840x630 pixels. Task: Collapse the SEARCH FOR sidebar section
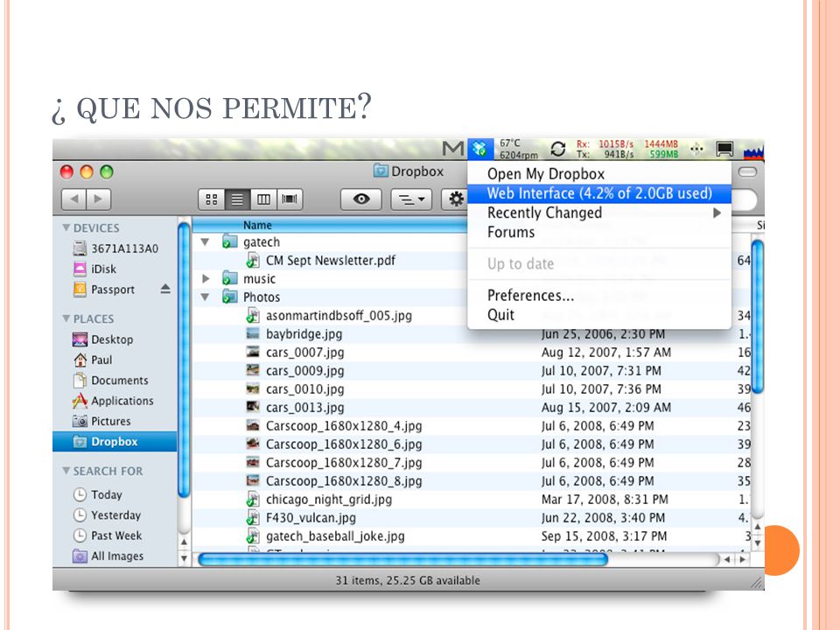66,471
